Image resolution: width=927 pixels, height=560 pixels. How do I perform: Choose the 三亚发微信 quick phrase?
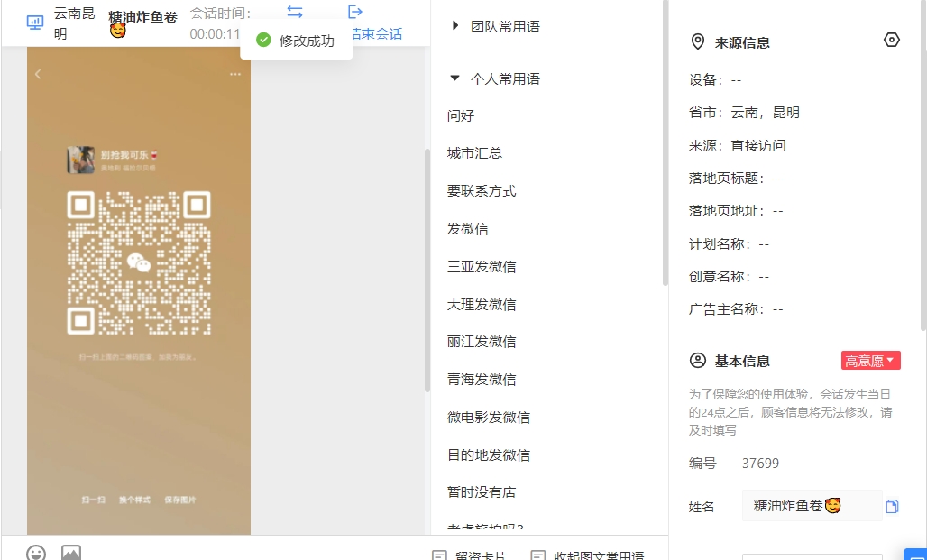[482, 267]
